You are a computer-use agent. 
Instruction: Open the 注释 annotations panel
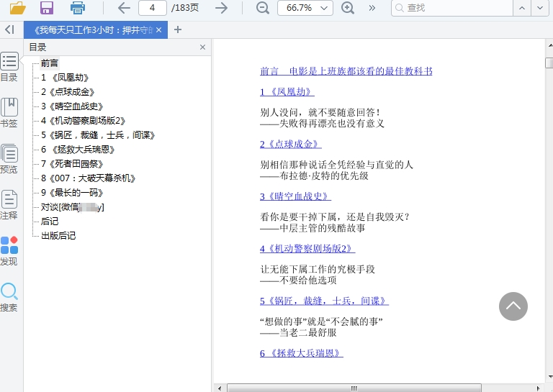(9, 205)
